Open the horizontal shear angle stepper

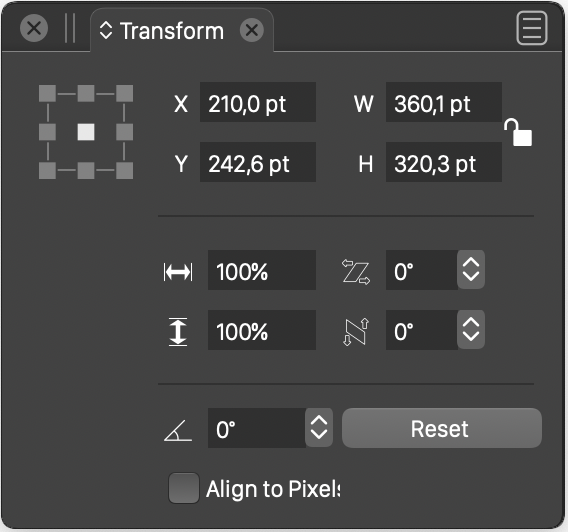[471, 269]
